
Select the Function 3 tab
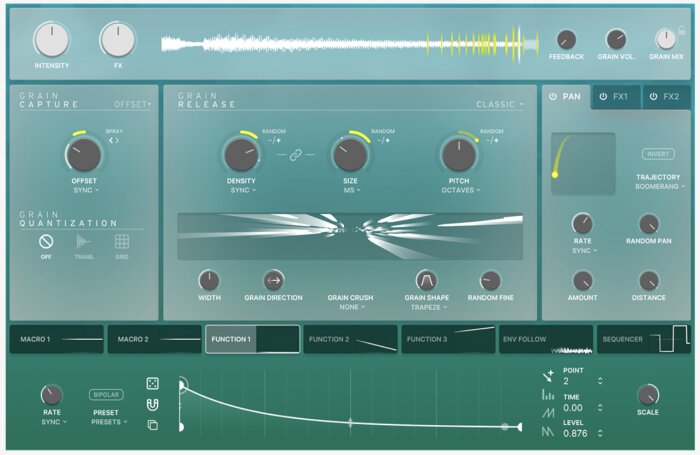click(x=448, y=339)
